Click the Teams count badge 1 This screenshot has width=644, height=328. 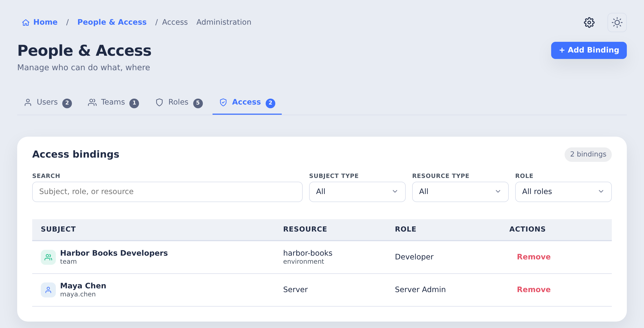click(x=134, y=103)
